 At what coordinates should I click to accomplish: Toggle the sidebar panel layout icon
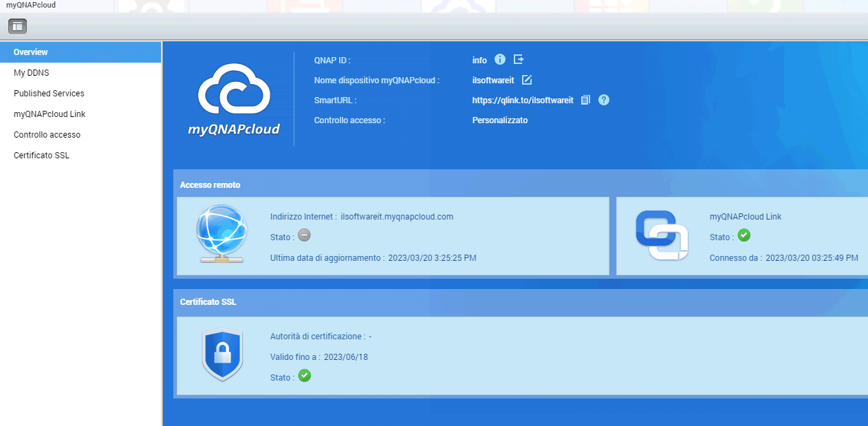tap(17, 27)
